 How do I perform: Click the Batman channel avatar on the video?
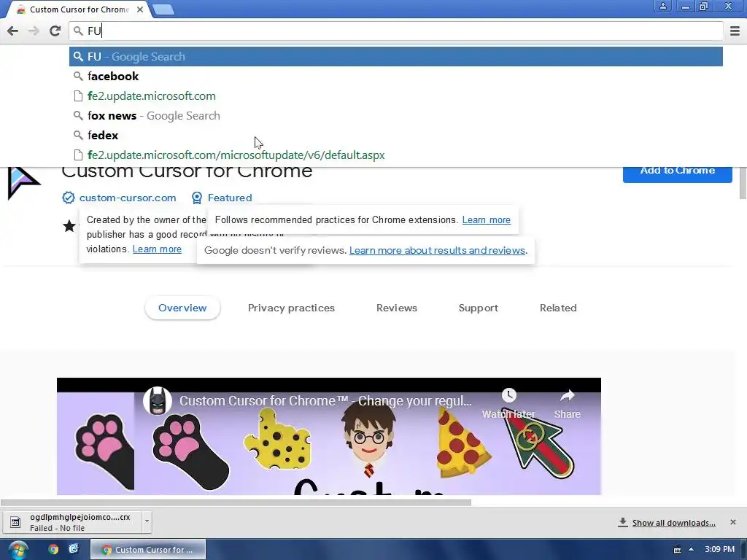click(158, 401)
